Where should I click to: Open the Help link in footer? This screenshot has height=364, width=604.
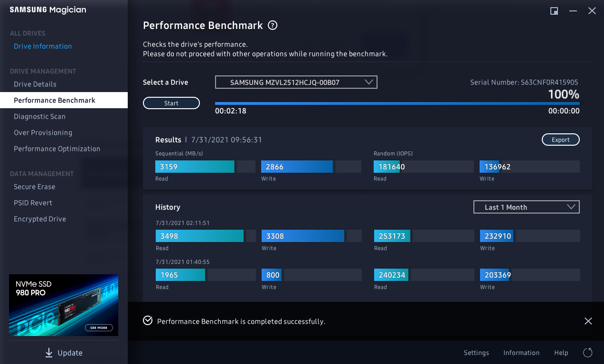(x=561, y=353)
